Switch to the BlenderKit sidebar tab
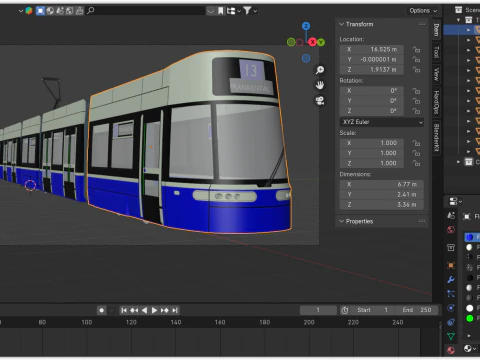This screenshot has height=360, width=480. 436,137
